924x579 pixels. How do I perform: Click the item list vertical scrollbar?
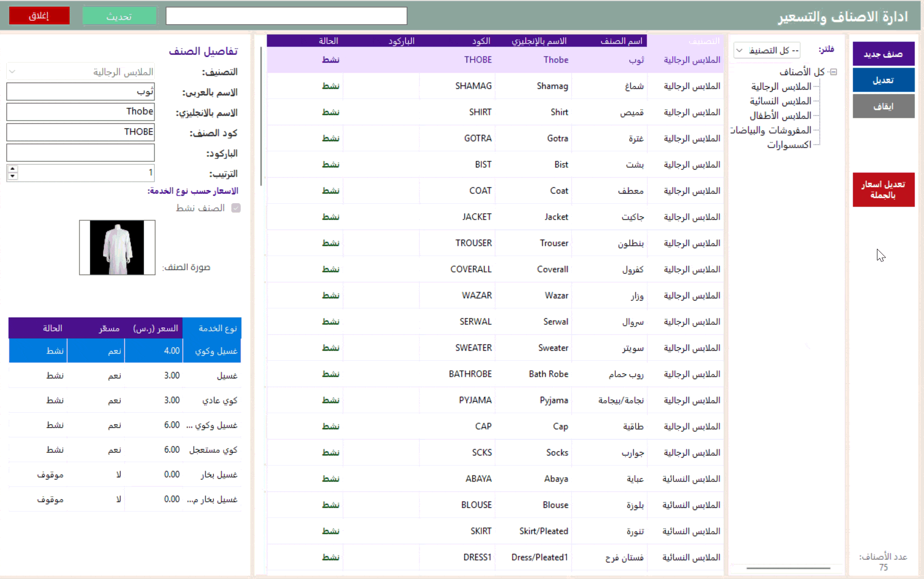(x=261, y=116)
